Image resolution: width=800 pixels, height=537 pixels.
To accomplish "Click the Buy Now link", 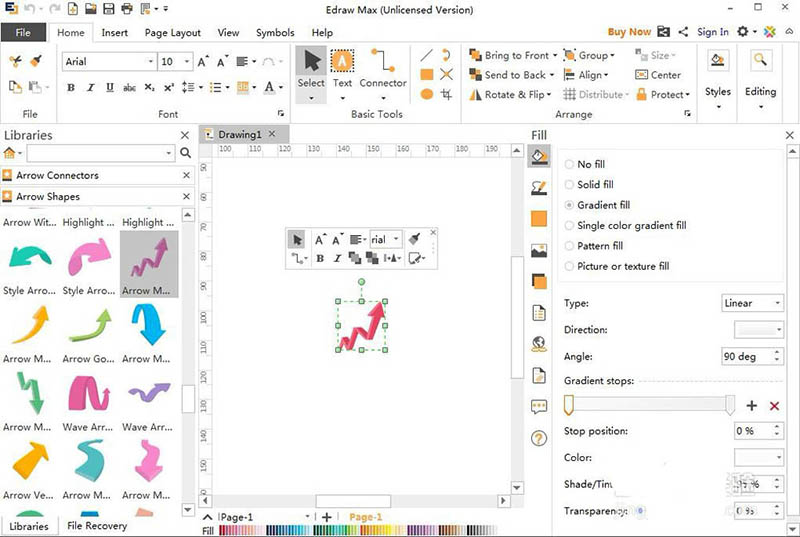I will point(628,32).
